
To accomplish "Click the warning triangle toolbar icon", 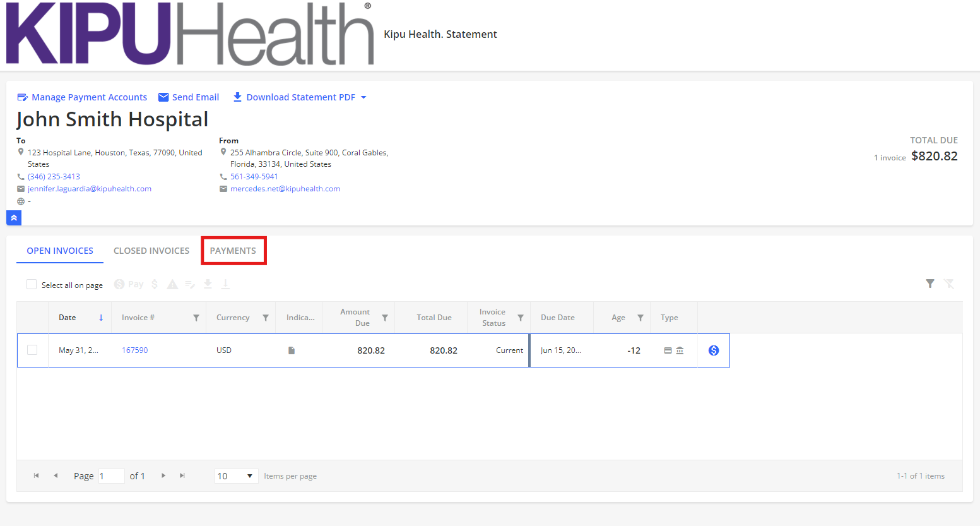I will click(172, 284).
